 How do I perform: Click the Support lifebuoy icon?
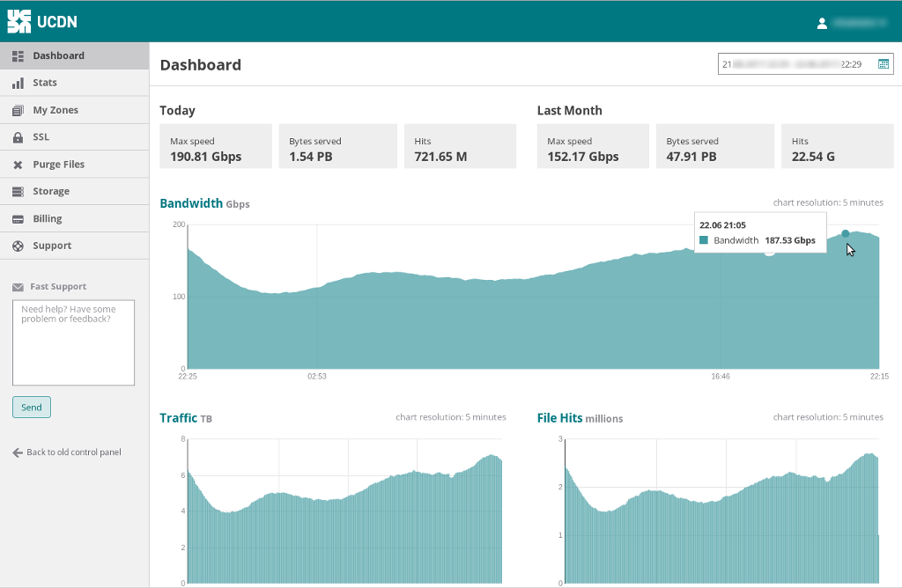point(18,246)
